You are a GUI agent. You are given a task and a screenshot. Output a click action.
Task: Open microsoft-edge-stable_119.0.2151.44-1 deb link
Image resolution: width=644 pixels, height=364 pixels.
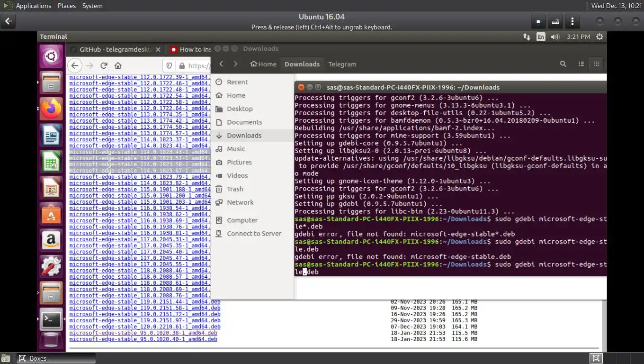click(x=145, y=301)
